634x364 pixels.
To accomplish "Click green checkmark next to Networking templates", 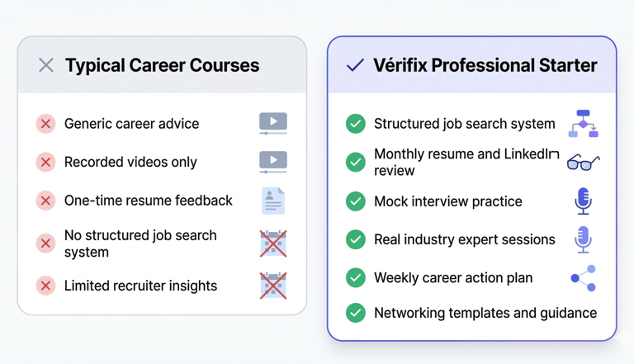I will coord(356,313).
